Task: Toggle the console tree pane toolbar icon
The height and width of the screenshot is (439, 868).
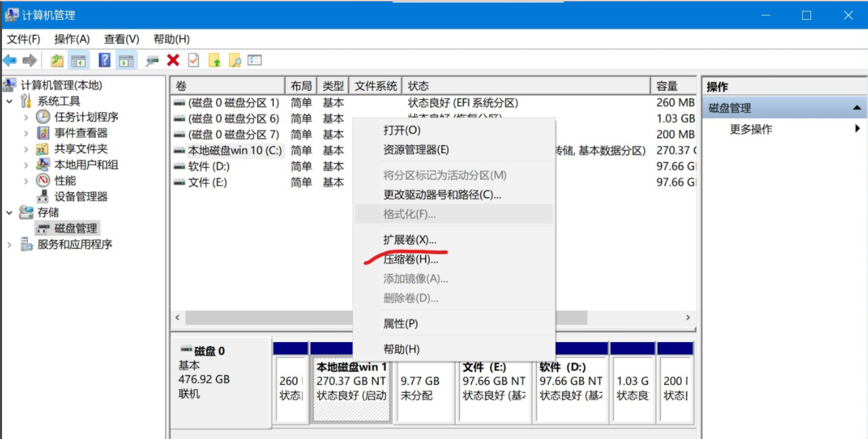Action: coord(79,61)
